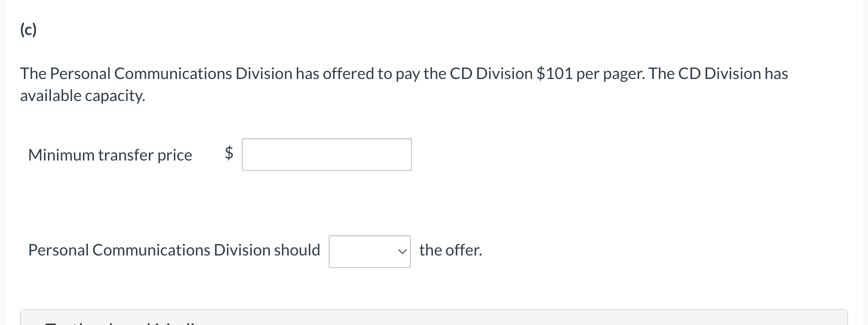The width and height of the screenshot is (868, 325).
Task: Click the 'available capacity' sentence
Action: (x=81, y=95)
